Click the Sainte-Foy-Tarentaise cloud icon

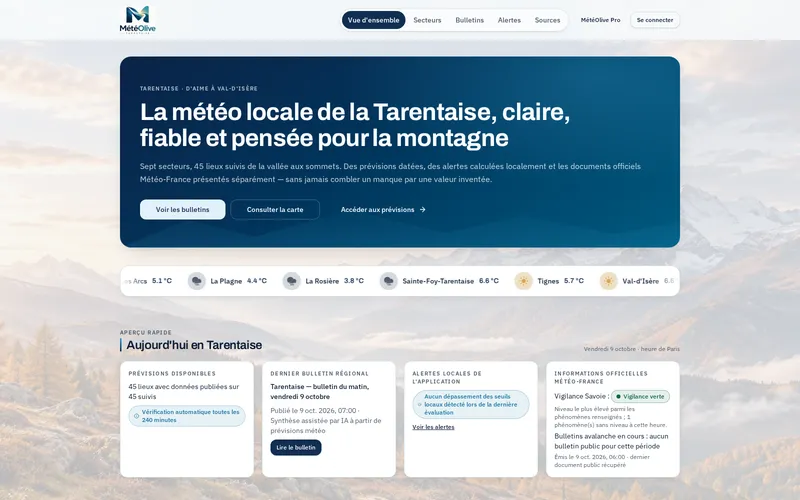pos(388,281)
